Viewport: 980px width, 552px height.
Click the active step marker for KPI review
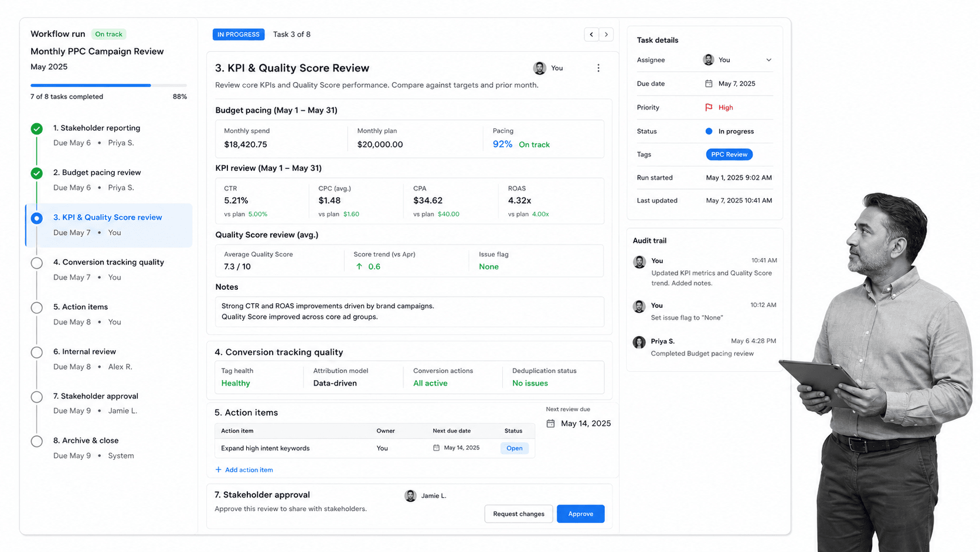[37, 218]
